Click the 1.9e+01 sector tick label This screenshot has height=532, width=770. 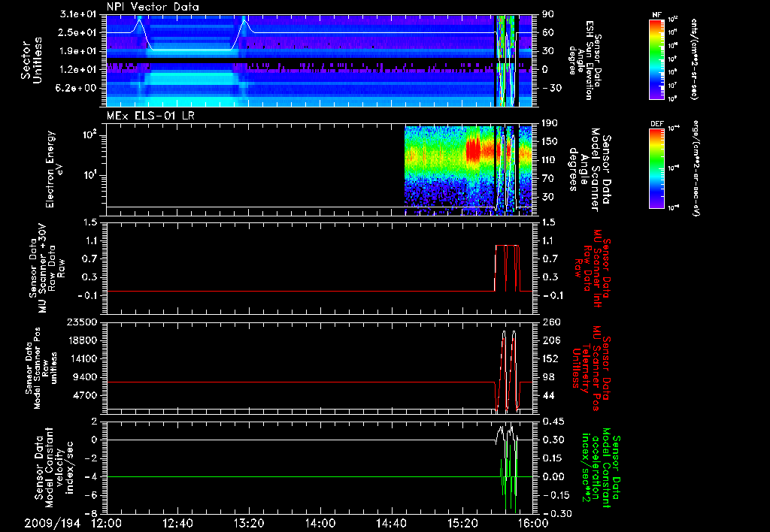coord(78,51)
